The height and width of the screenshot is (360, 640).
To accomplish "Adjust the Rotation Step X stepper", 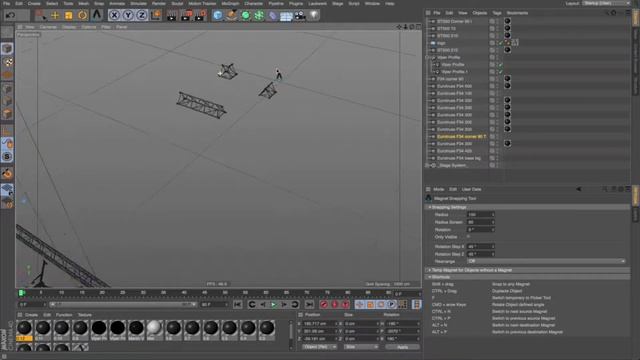I will pos(493,247).
